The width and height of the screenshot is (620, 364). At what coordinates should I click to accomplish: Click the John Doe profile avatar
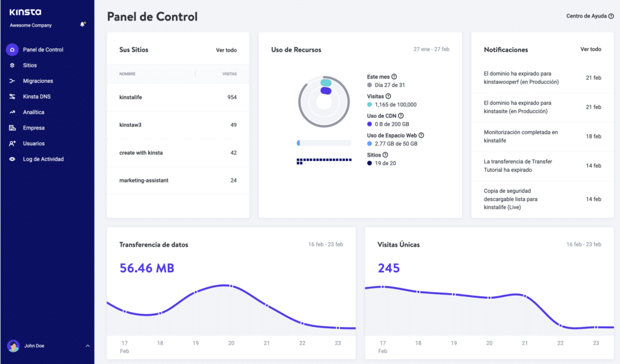[13, 345]
